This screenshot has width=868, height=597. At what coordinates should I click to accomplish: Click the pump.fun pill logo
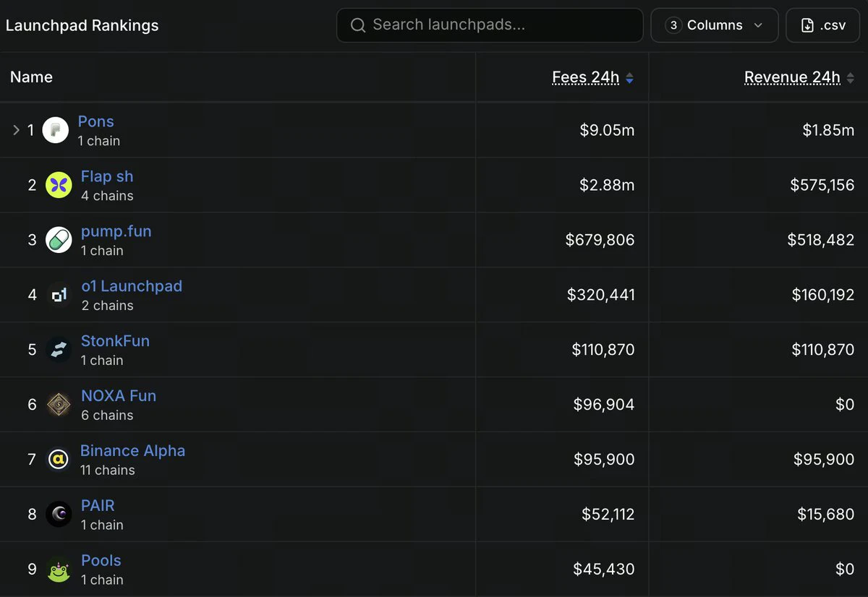click(59, 240)
